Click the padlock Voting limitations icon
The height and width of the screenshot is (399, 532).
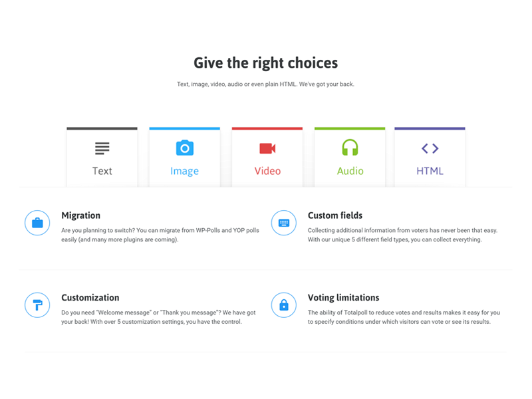click(x=284, y=305)
